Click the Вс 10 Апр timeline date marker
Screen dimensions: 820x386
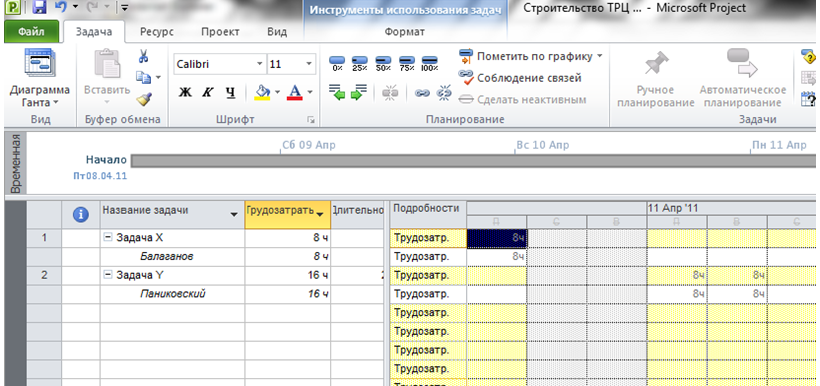[x=542, y=145]
